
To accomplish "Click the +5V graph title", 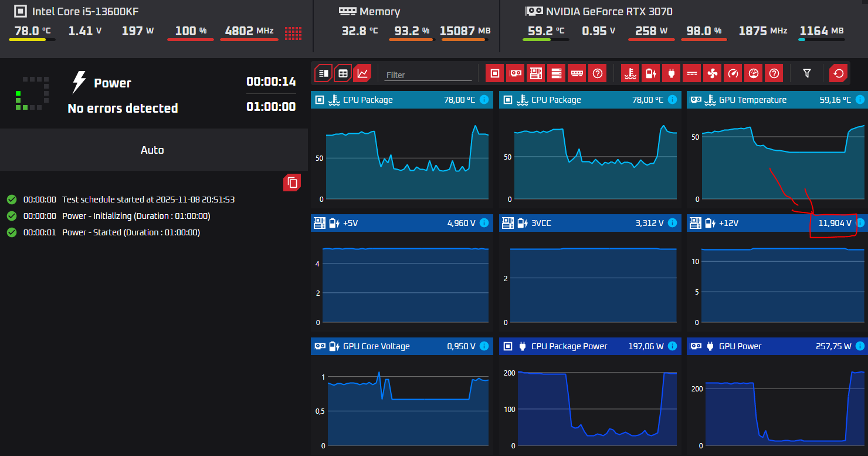I will point(351,223).
